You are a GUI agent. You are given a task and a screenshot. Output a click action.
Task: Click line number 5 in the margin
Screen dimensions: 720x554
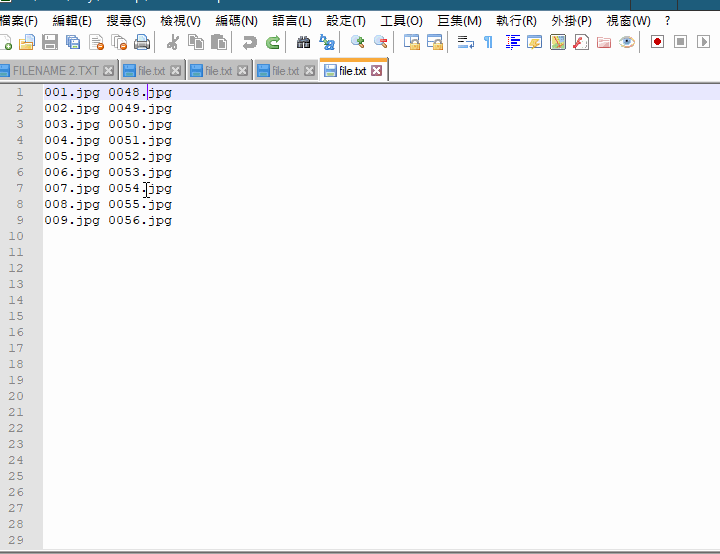(x=20, y=156)
